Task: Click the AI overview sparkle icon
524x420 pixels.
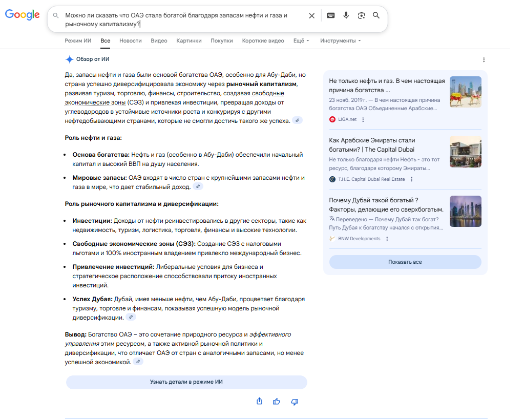Action: (69, 59)
